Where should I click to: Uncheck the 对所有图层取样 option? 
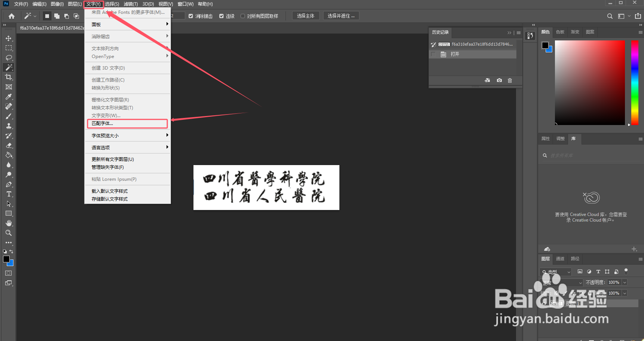tap(242, 16)
